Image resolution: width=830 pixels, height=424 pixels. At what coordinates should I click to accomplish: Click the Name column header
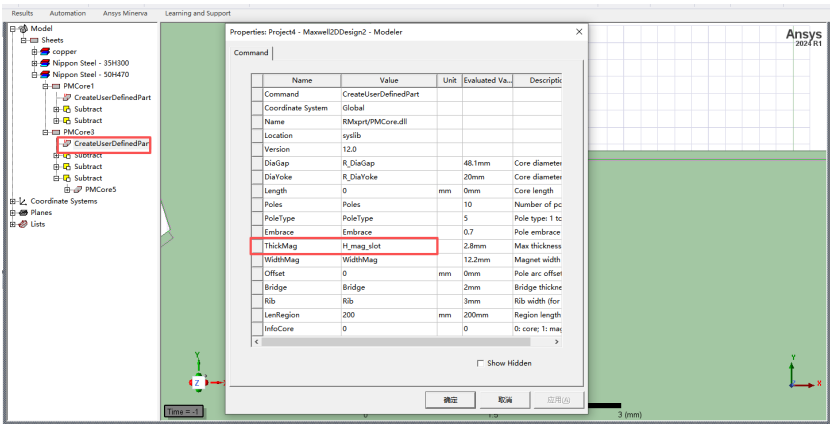302,80
